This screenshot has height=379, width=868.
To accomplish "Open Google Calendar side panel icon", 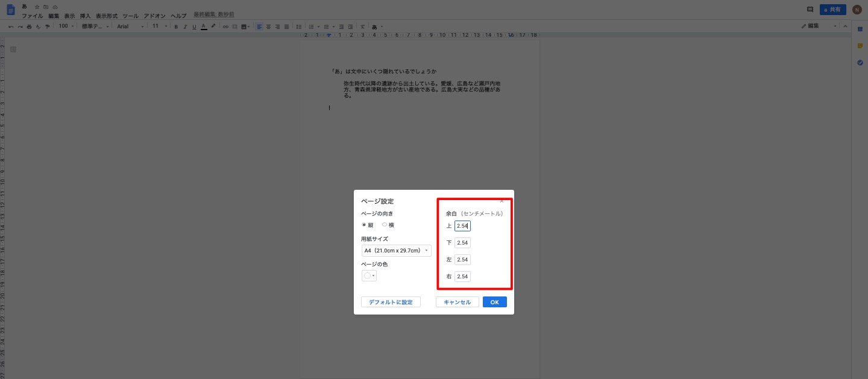I will tap(860, 29).
